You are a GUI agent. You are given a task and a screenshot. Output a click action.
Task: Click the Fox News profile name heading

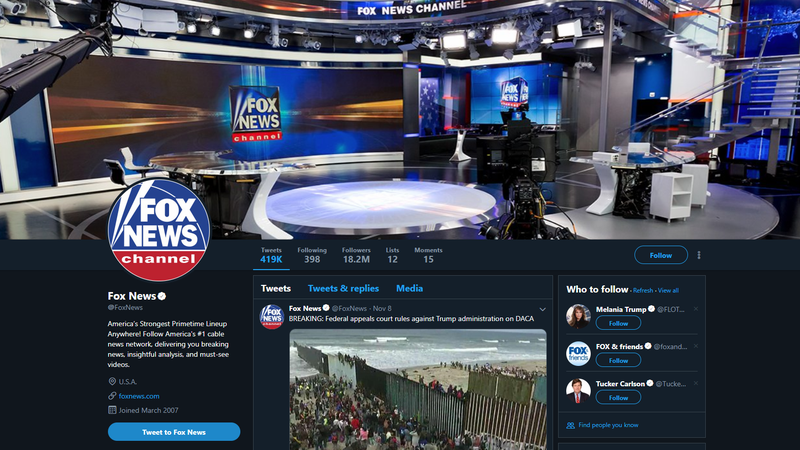point(132,296)
